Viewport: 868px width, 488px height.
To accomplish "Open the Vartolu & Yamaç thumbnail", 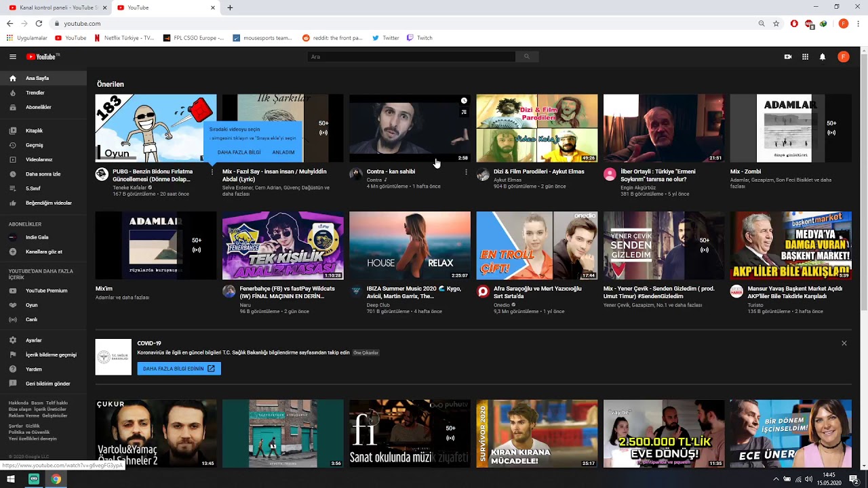I will click(x=156, y=433).
